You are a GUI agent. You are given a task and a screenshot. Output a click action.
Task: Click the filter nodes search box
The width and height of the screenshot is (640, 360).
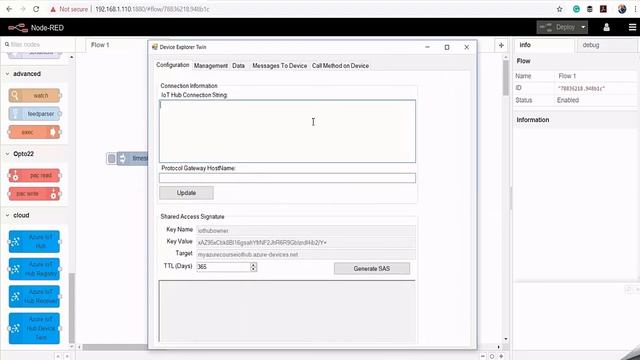pyautogui.click(x=38, y=44)
